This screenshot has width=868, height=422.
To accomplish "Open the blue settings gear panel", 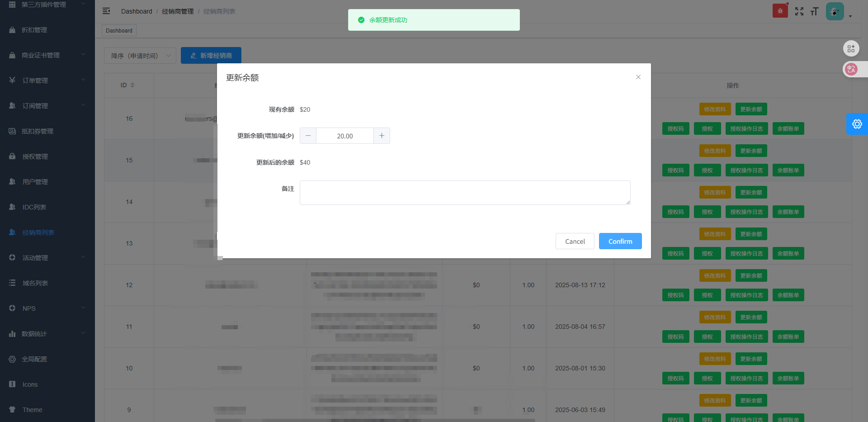I will click(857, 124).
